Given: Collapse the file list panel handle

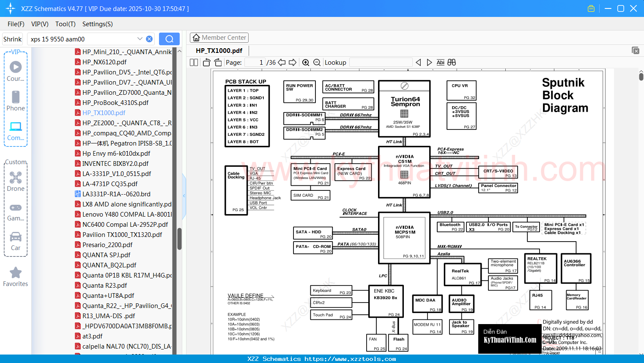Looking at the screenshot, I should click(x=184, y=195).
